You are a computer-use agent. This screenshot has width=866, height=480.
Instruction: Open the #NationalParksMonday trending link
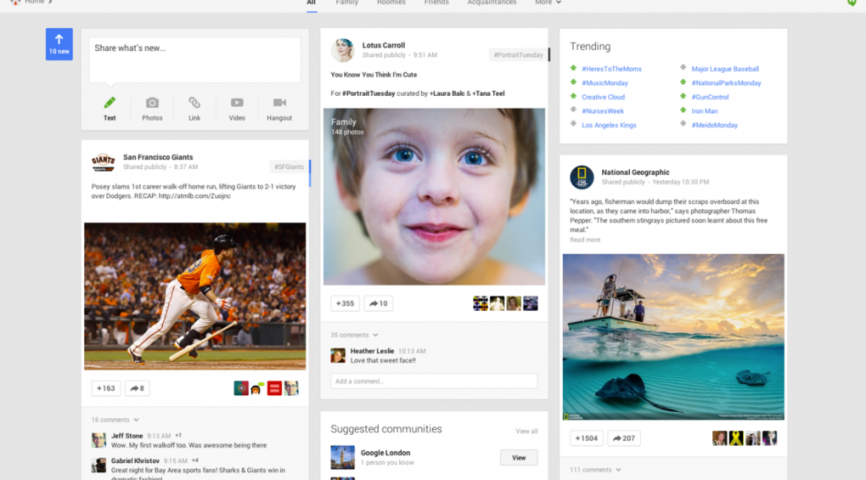coord(726,83)
